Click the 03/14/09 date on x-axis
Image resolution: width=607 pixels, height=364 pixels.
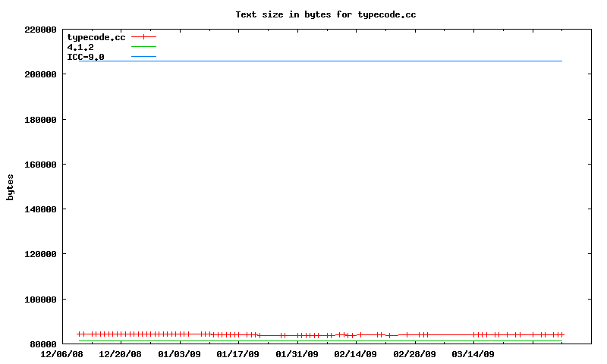(x=473, y=354)
